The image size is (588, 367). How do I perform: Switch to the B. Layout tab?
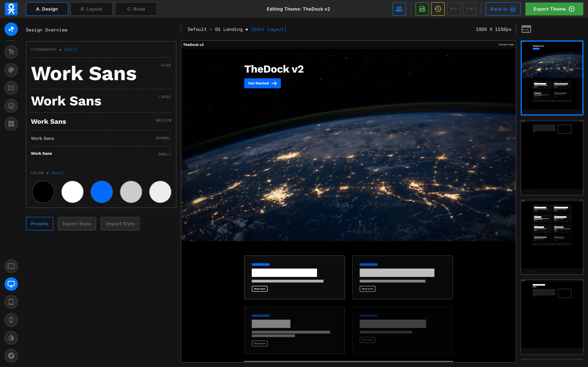point(91,9)
